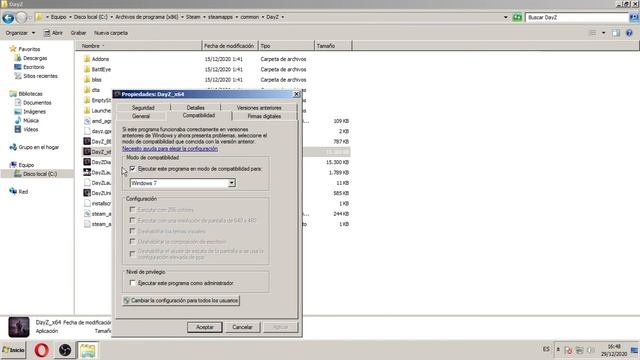640x360 pixels.
Task: Open Opera browser from the taskbar
Action: coord(41,350)
